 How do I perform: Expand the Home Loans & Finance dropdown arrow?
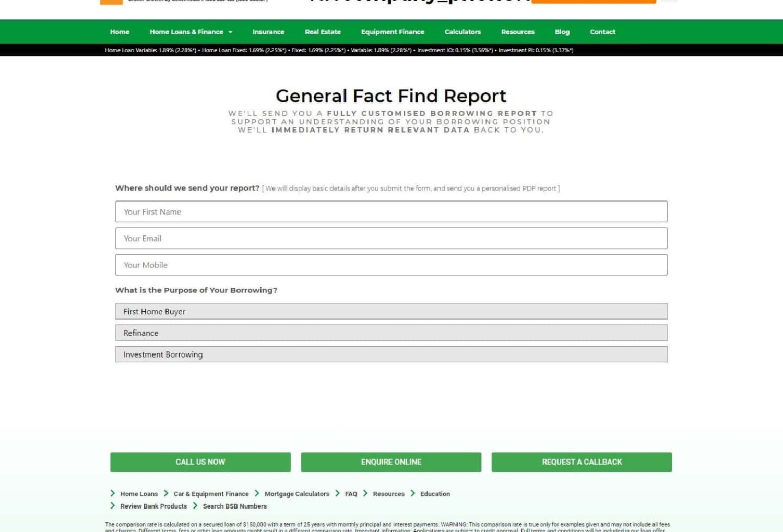[x=230, y=32]
